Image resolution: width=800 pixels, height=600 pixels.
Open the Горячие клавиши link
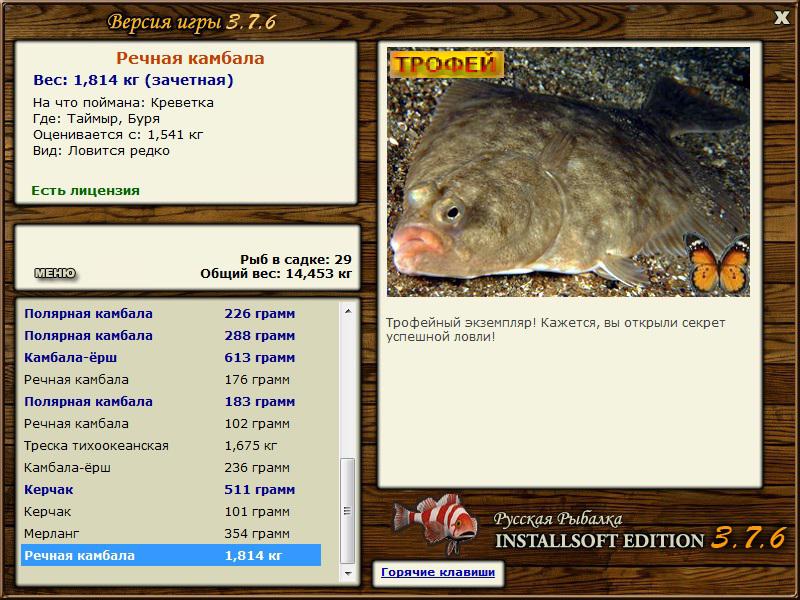pos(438,572)
